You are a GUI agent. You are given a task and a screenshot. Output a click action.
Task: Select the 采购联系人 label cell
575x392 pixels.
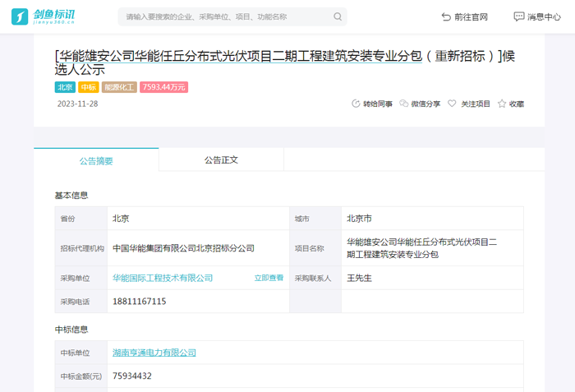point(315,278)
